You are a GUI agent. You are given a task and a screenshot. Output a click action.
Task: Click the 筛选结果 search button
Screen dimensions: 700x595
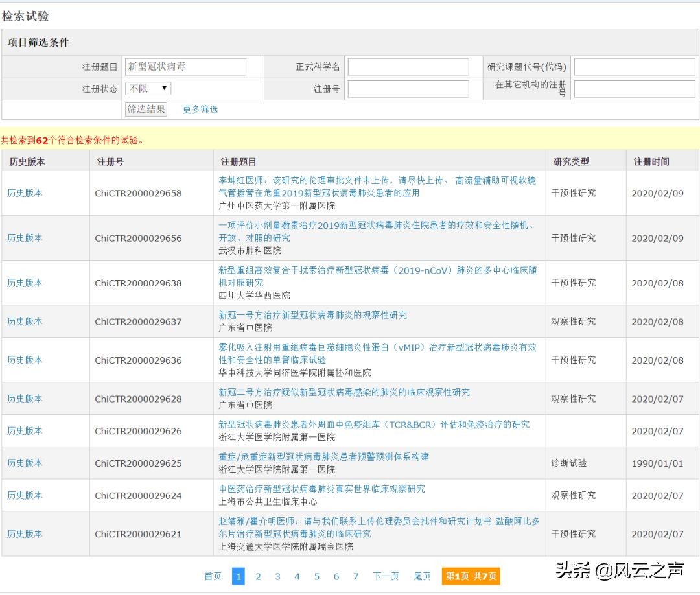(x=145, y=110)
